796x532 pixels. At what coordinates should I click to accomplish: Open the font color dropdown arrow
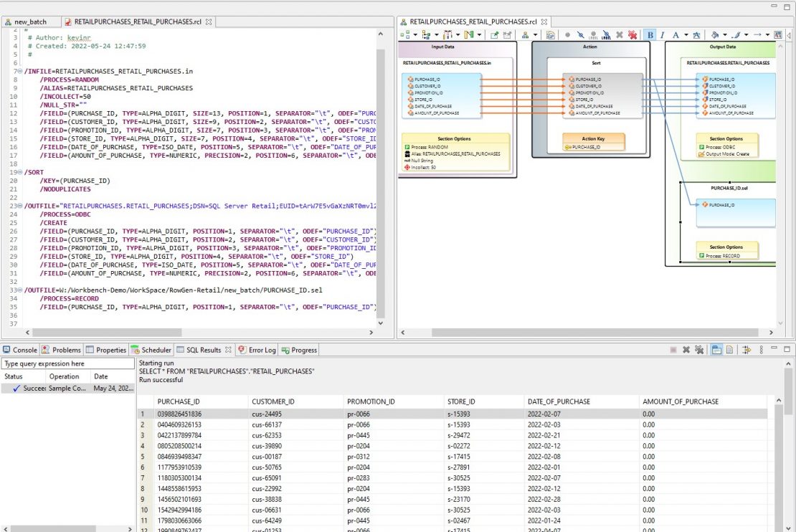coord(686,34)
